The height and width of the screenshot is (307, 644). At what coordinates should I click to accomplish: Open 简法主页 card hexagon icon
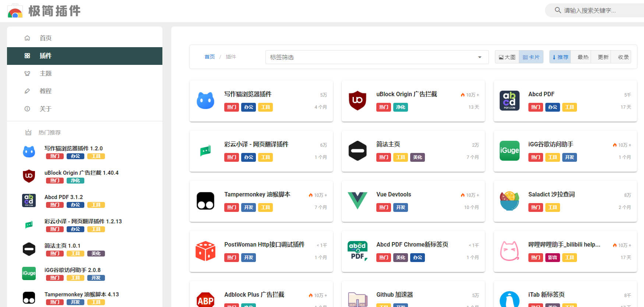(358, 151)
